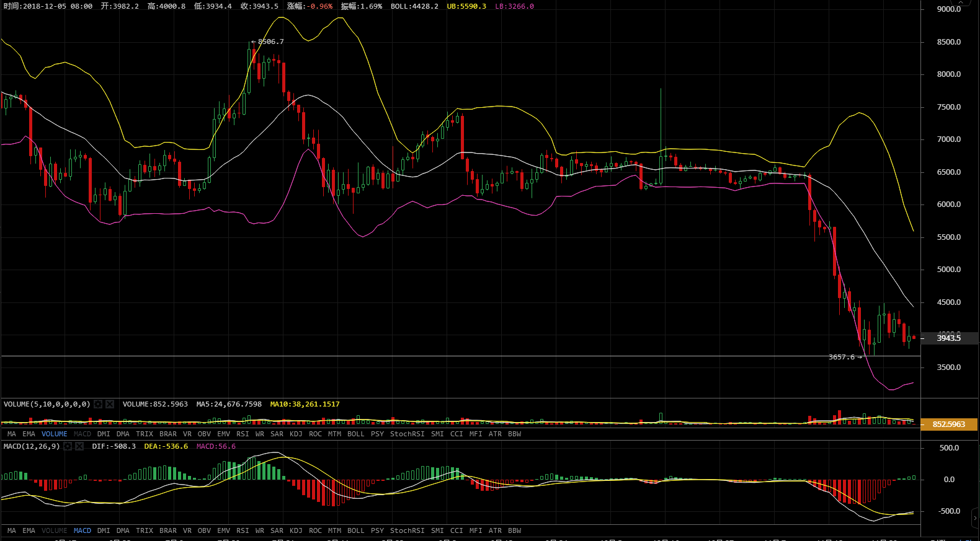This screenshot has height=541, width=980.
Task: Set bottom pane indicator to TRIX
Action: 145,530
